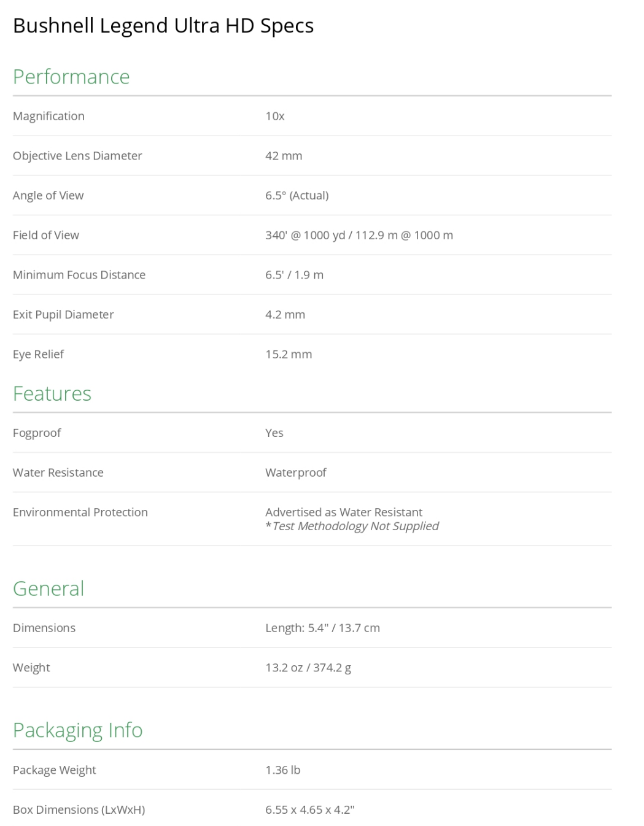This screenshot has width=644, height=826.
Task: Click the General section heading
Action: [48, 589]
